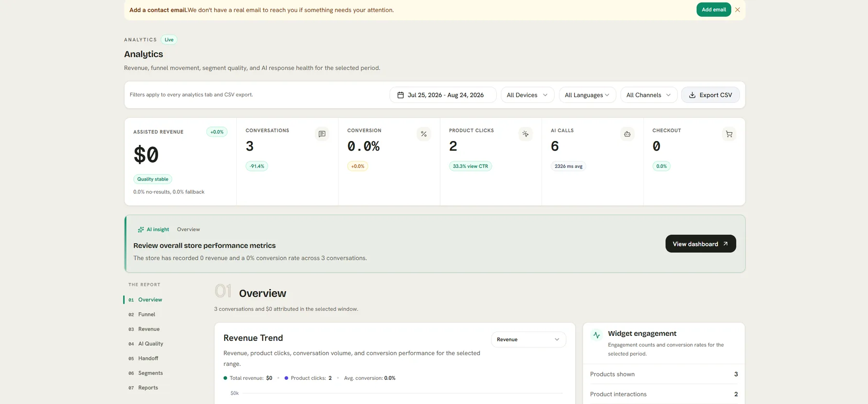Click the AI Calls robot icon
This screenshot has width=868, height=404.
[x=627, y=134]
